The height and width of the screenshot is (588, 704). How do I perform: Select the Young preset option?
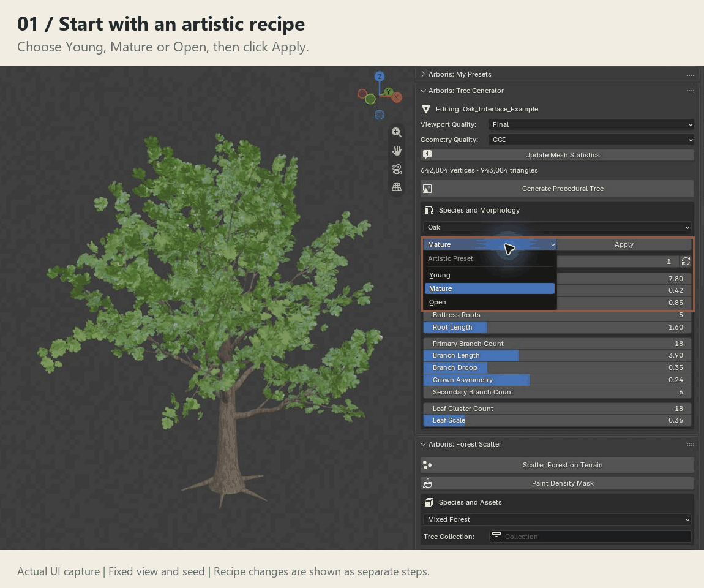(x=489, y=275)
